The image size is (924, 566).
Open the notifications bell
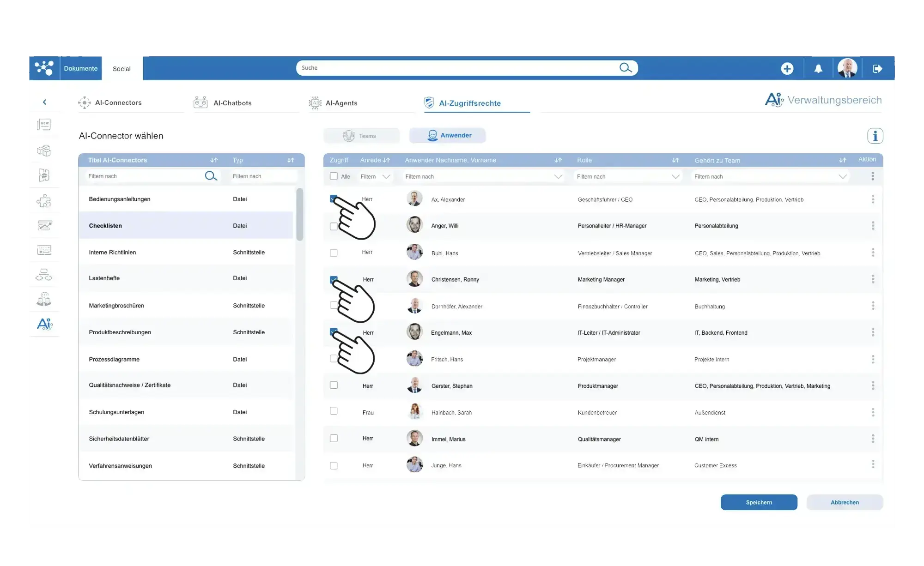[818, 68]
